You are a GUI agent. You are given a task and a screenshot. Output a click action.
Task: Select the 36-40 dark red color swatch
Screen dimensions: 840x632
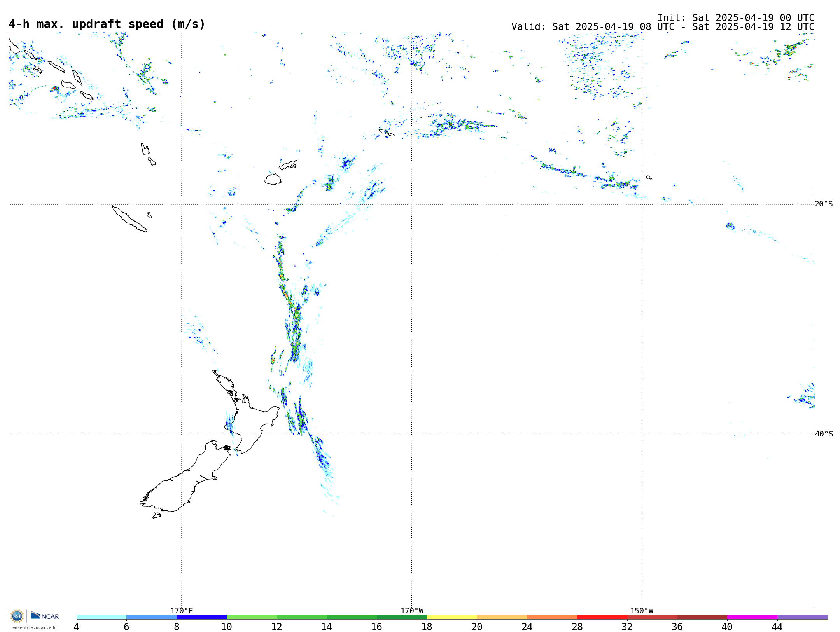[702, 617]
